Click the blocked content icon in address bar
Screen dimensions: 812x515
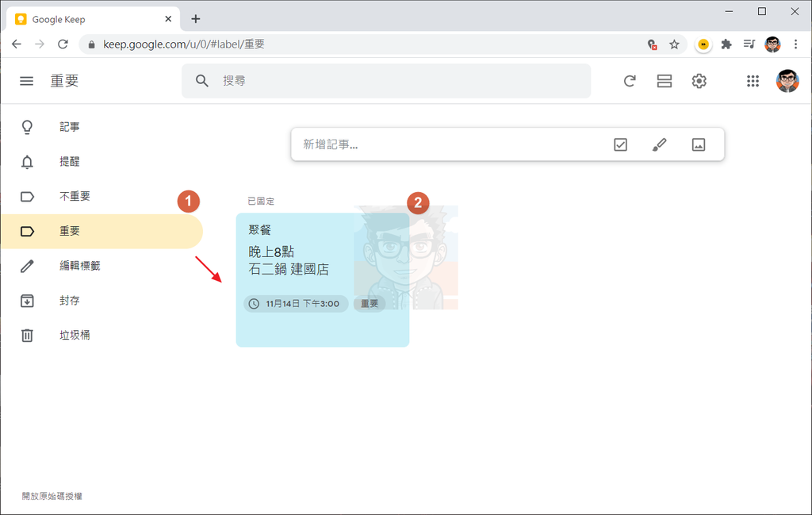pos(652,44)
